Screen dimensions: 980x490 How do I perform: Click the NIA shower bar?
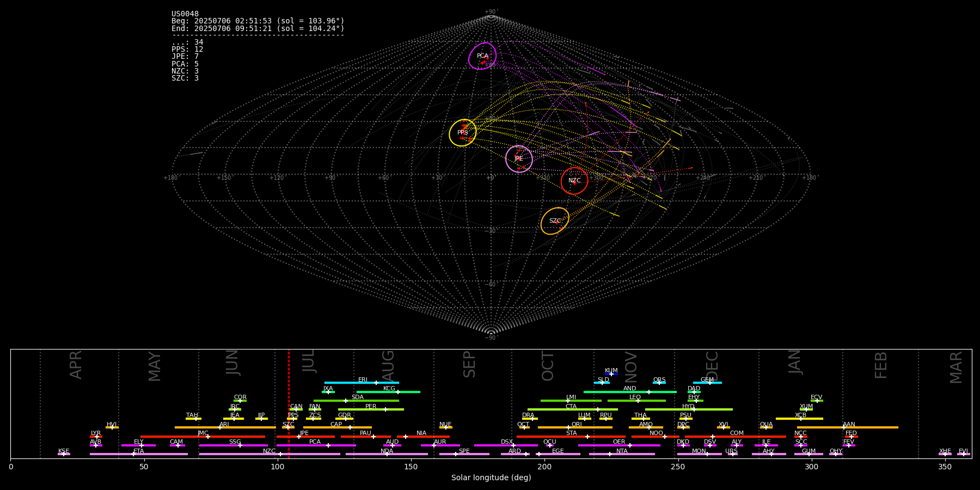point(423,437)
